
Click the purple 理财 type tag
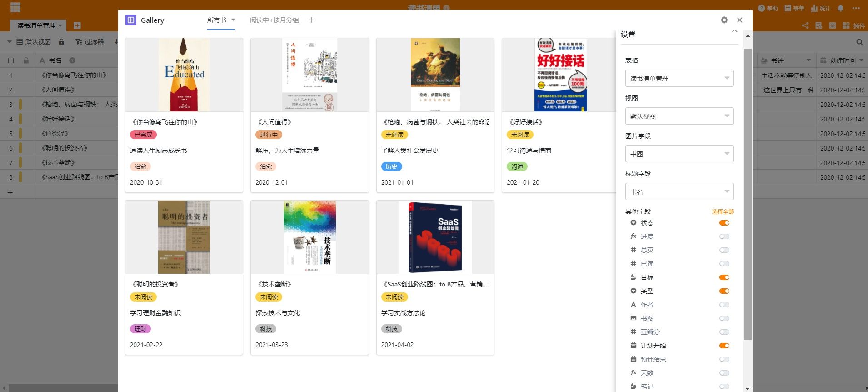pyautogui.click(x=140, y=329)
